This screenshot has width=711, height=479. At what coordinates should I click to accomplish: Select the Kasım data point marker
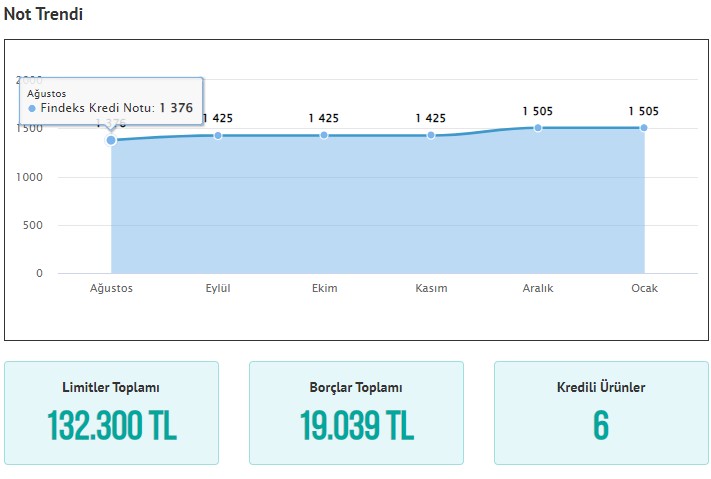coord(431,135)
